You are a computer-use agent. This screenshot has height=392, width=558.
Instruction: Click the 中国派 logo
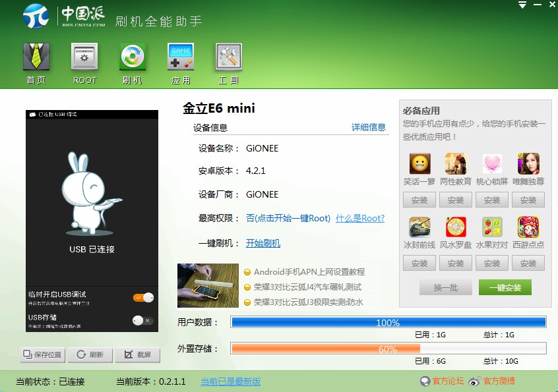(64, 16)
